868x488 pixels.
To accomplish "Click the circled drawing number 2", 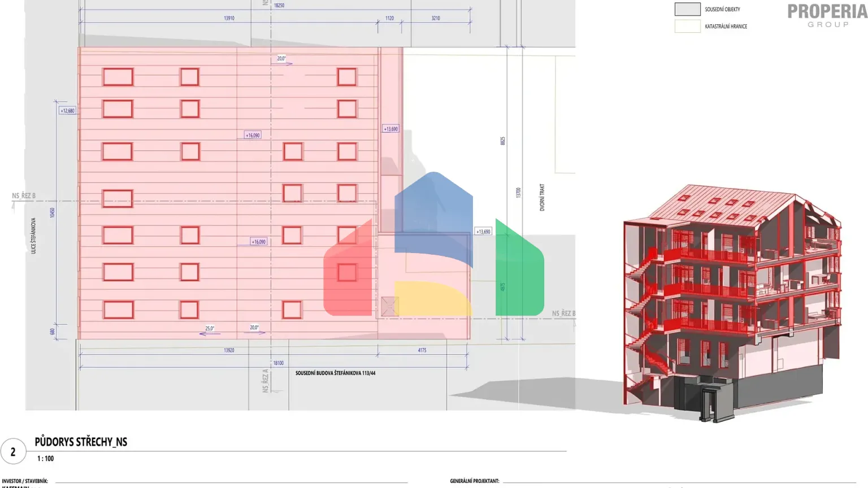I will (13, 451).
